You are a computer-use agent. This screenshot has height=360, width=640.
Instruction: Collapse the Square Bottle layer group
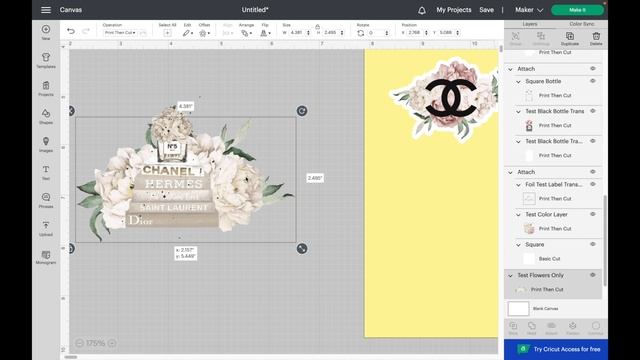(x=518, y=82)
